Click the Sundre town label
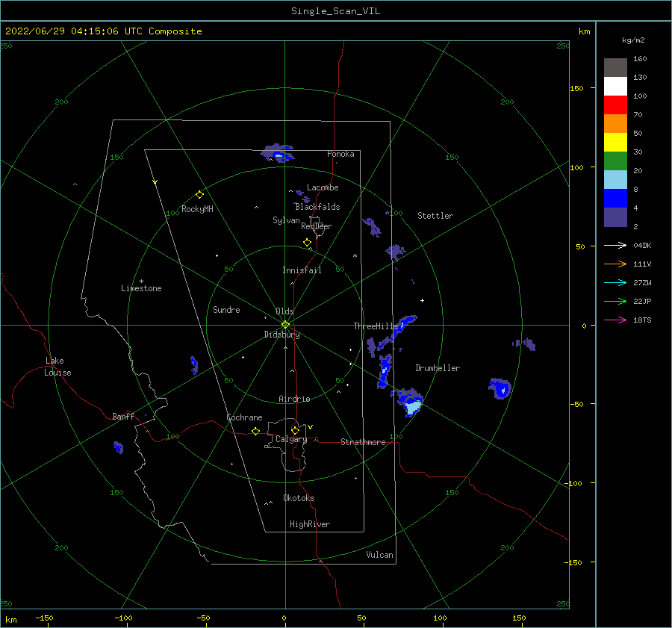The width and height of the screenshot is (672, 628). point(226,310)
